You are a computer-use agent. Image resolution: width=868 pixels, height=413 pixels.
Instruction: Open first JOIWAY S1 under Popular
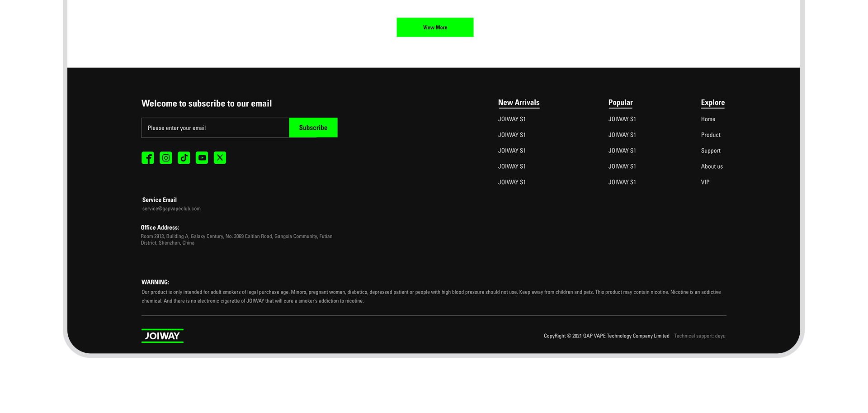pyautogui.click(x=622, y=119)
